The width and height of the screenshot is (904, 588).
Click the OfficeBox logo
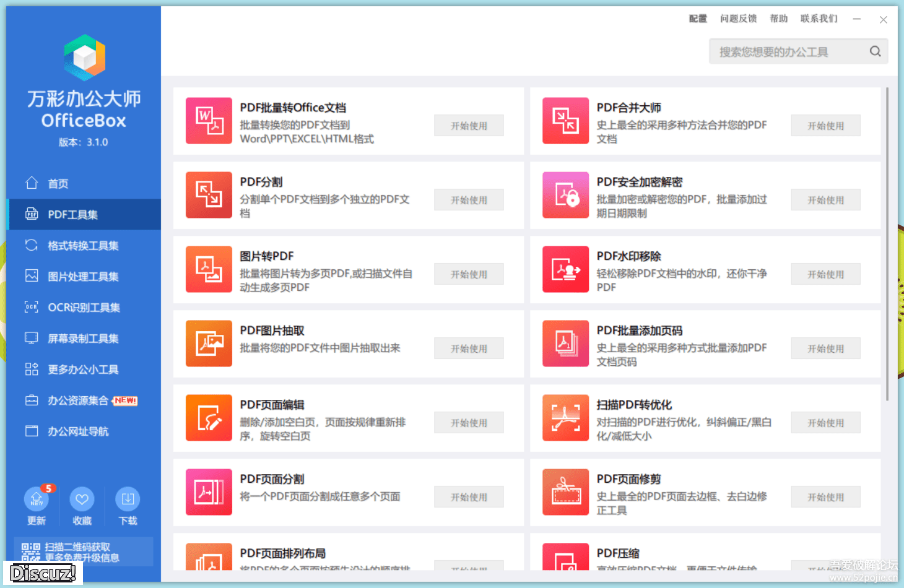[x=85, y=58]
